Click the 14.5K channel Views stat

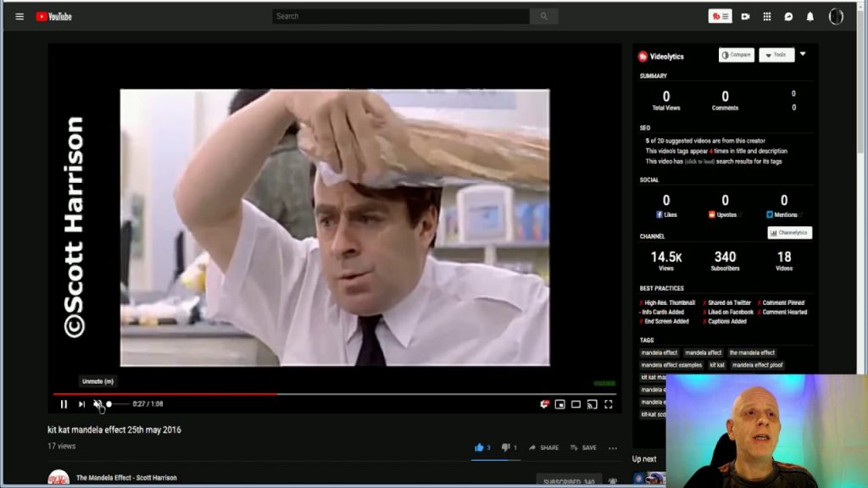pos(666,261)
